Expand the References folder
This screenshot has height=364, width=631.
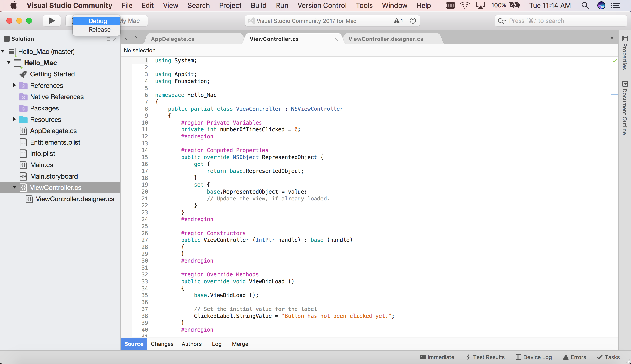click(15, 85)
